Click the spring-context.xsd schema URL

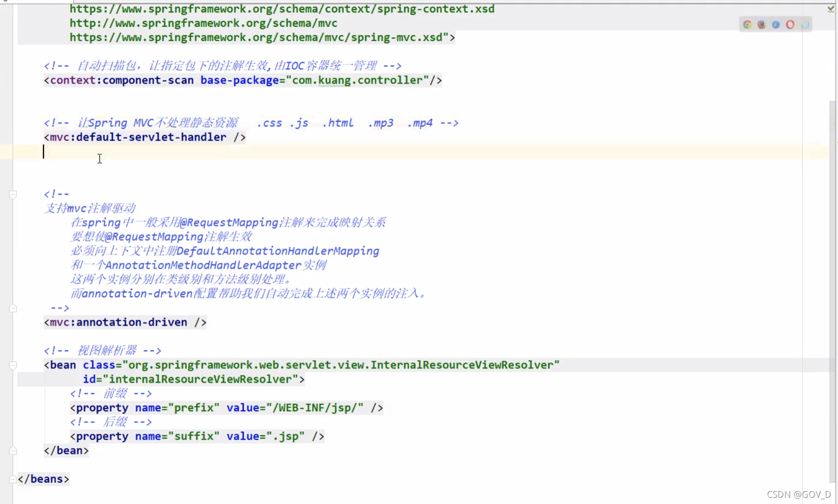tap(282, 9)
